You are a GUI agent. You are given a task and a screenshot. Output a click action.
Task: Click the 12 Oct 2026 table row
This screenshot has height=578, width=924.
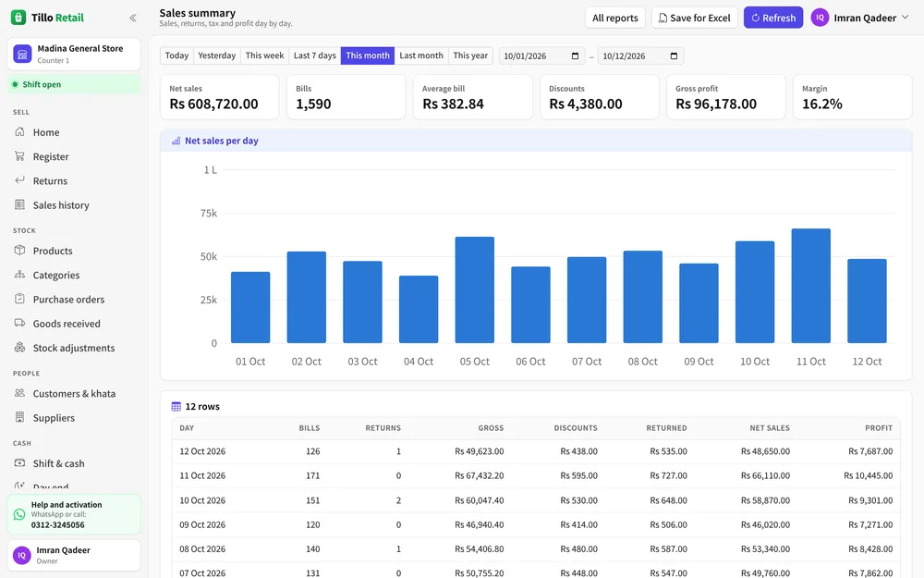point(536,451)
